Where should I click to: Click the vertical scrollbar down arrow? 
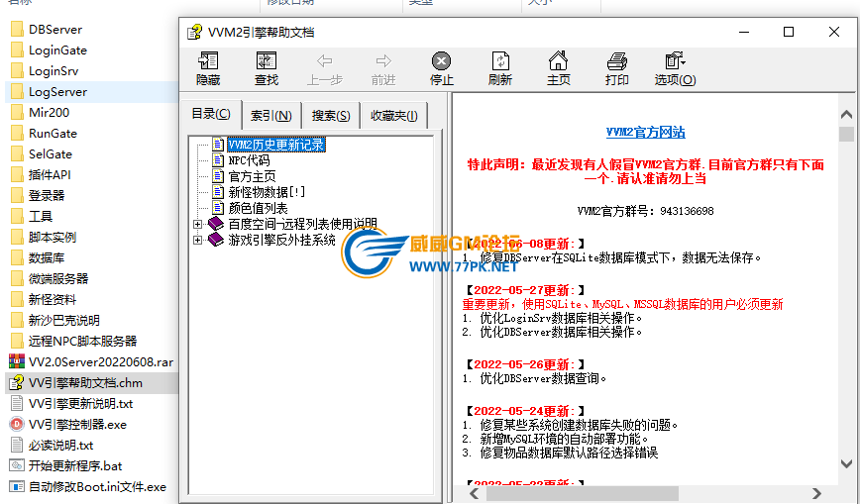(846, 462)
